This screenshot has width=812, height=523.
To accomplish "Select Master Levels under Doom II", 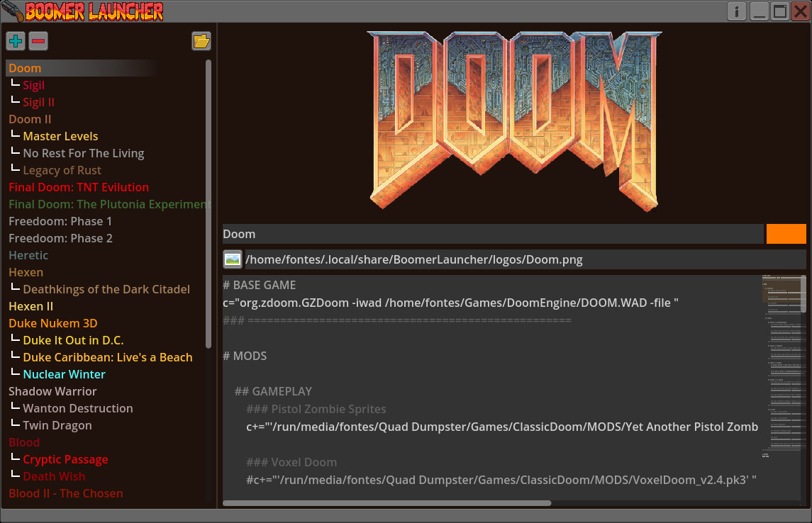I will [x=60, y=135].
